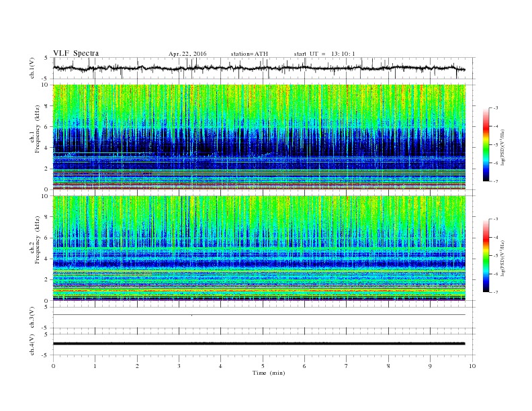
Task: Click the "-7" label on ch.1 colorbar
Action: pos(496,182)
